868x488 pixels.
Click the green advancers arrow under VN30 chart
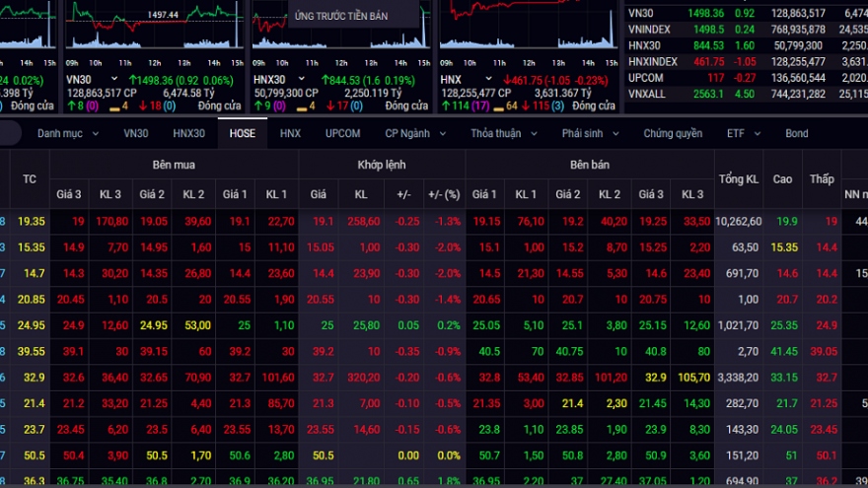pyautogui.click(x=69, y=105)
